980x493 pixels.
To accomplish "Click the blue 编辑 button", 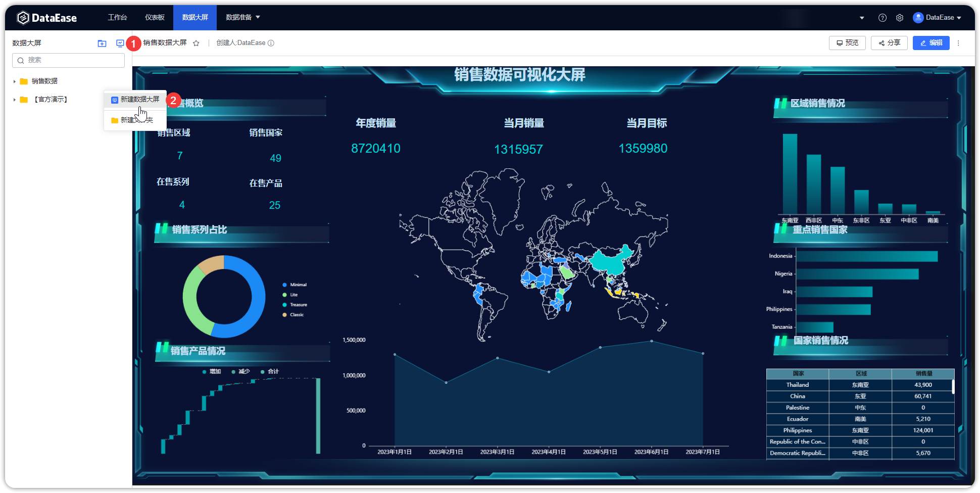I will pyautogui.click(x=930, y=43).
